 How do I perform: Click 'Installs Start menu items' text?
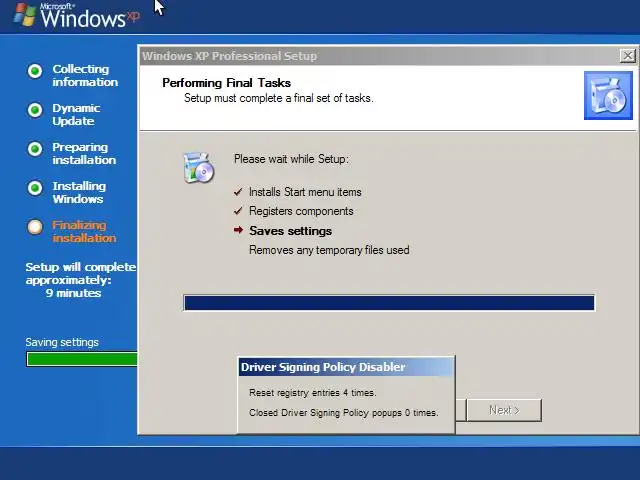coord(305,192)
